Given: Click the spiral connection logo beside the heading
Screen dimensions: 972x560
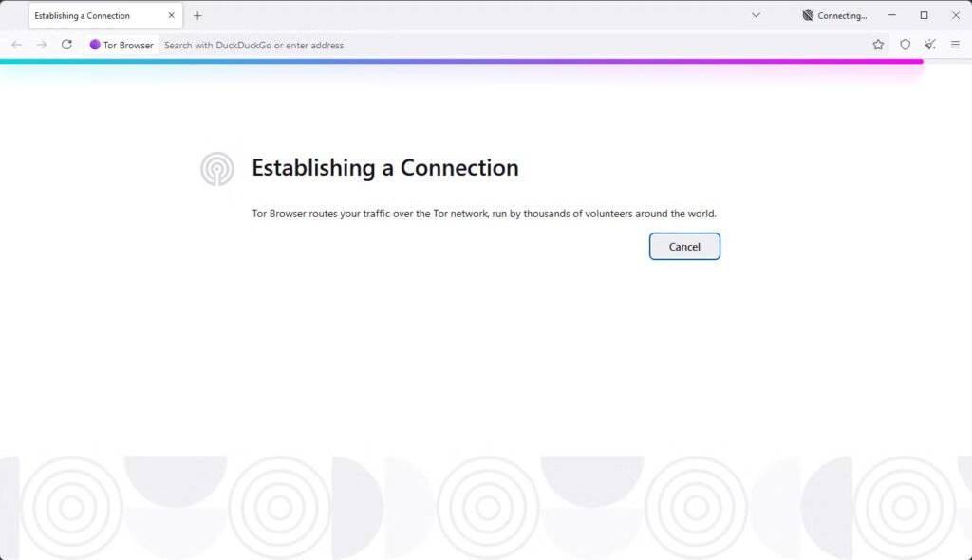Looking at the screenshot, I should point(216,168).
